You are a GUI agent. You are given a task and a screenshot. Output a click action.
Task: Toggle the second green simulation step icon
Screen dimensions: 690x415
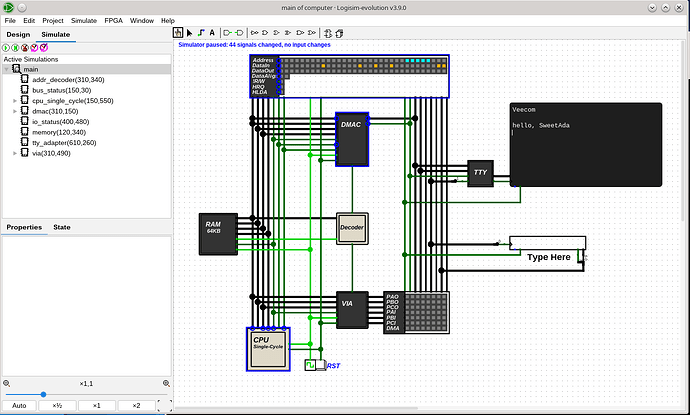pos(17,47)
